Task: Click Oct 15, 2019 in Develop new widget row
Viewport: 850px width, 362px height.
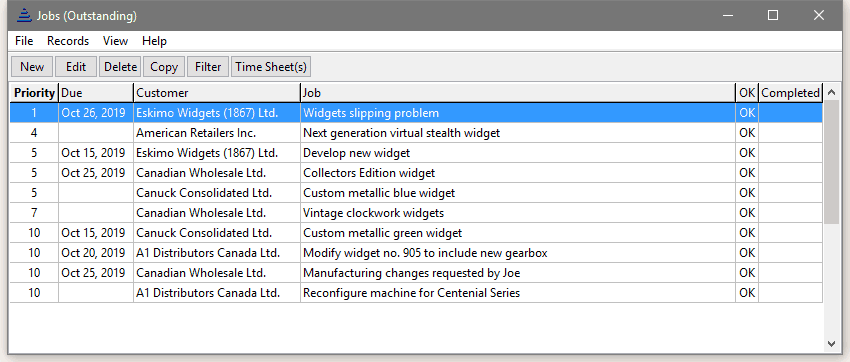Action: tap(96, 153)
